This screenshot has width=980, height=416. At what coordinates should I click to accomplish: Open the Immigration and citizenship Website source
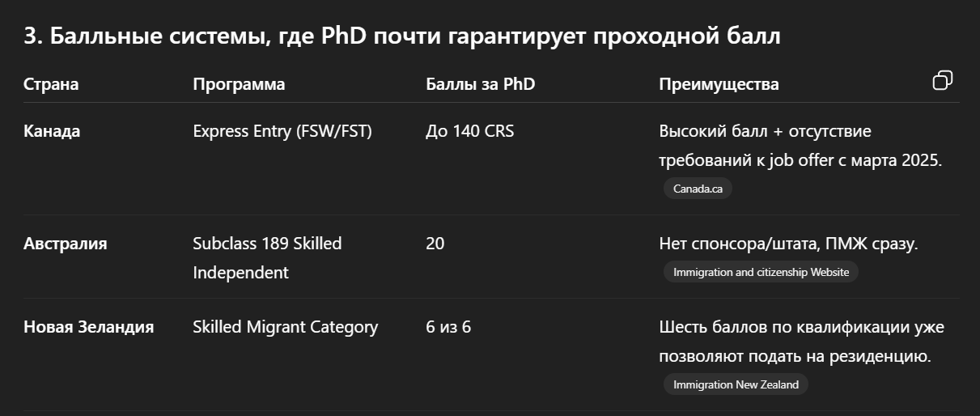761,272
